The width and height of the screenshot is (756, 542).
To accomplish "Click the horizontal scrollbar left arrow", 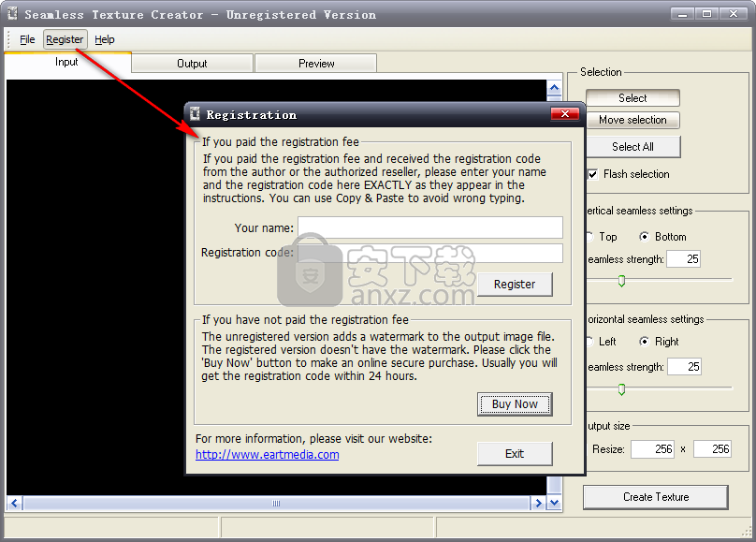I will (14, 504).
